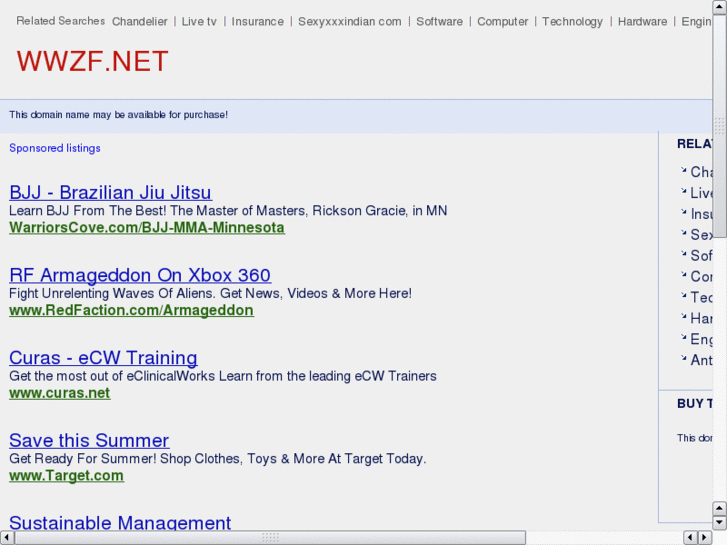Viewport: 727px width, 545px height.
Task: Click the Insurance related search link
Action: (x=257, y=22)
